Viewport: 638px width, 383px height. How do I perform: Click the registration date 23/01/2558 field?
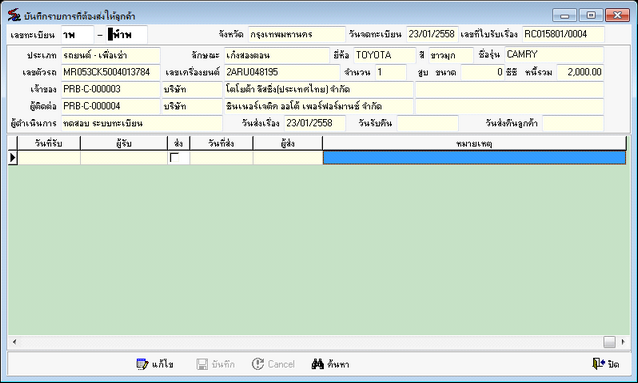pos(432,35)
